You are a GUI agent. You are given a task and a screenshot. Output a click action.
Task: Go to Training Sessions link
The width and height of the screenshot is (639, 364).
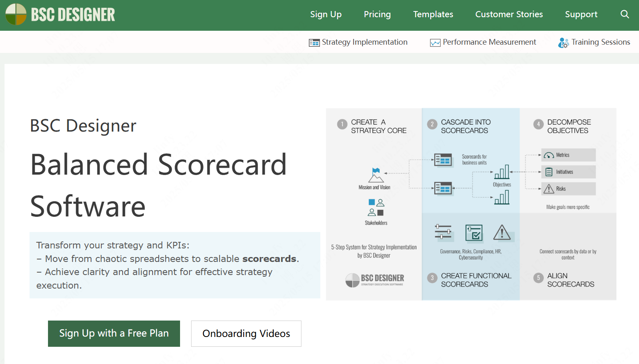[601, 42]
